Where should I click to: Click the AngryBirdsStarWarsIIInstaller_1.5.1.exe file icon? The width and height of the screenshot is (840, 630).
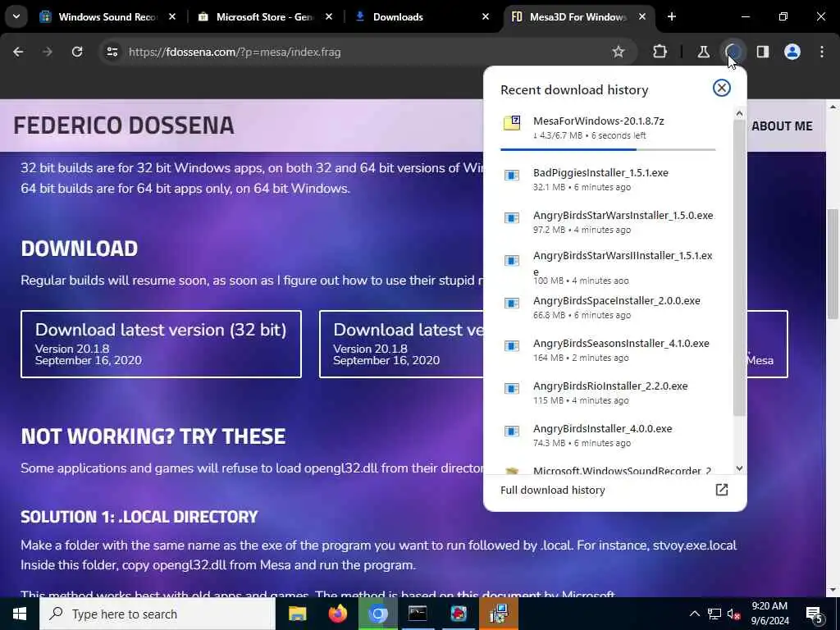(512, 260)
